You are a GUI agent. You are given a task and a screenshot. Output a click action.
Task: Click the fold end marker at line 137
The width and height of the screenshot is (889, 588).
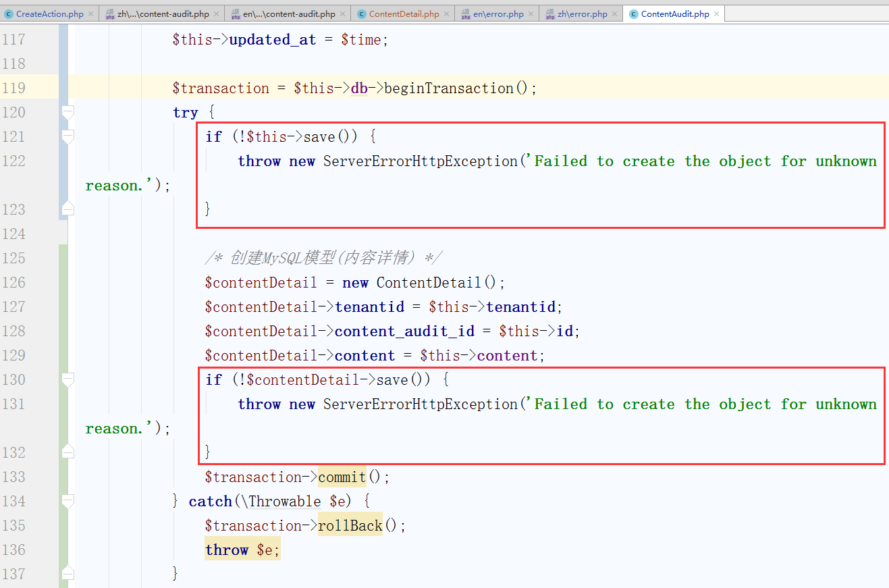pos(68,574)
